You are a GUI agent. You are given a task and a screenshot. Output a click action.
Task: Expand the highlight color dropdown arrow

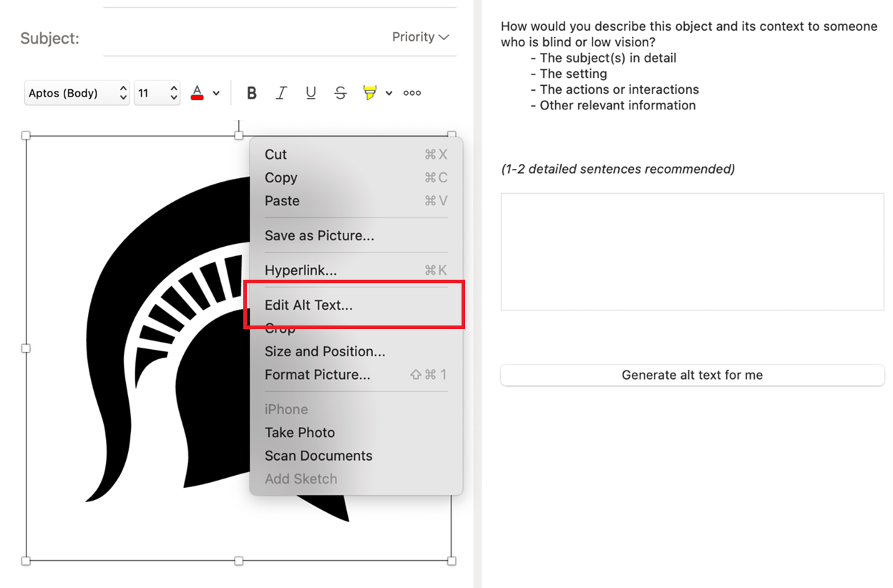click(x=389, y=93)
